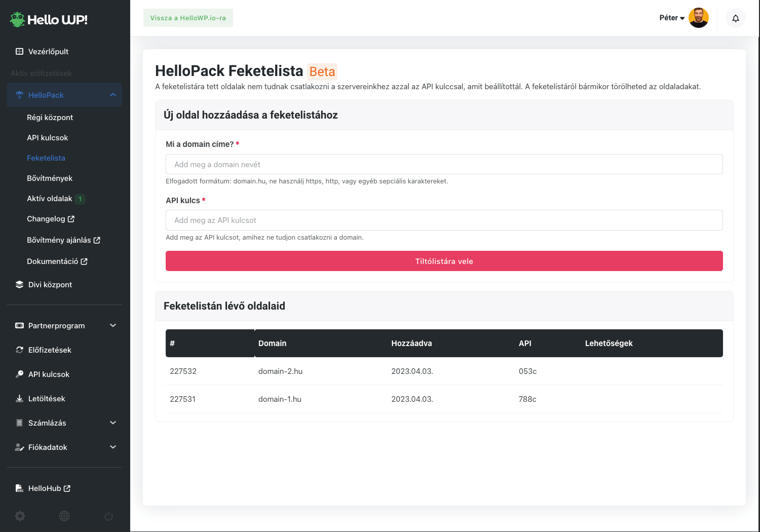This screenshot has height=532, width=760.
Task: Click the HelloPack parachute icon
Action: pos(20,95)
